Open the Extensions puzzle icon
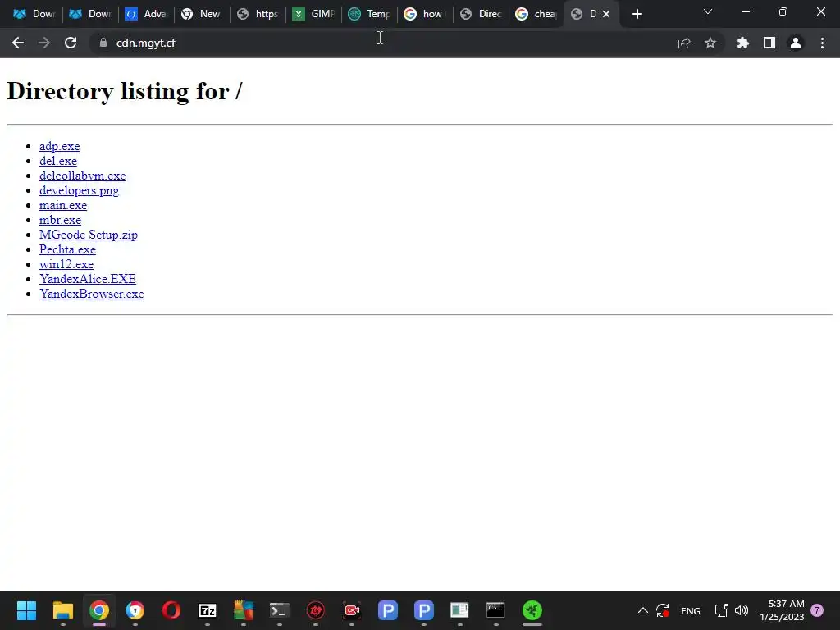 (x=742, y=43)
